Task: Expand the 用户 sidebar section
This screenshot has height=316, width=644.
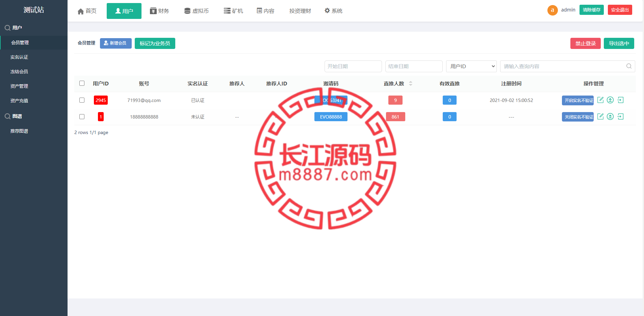Action: pos(14,28)
